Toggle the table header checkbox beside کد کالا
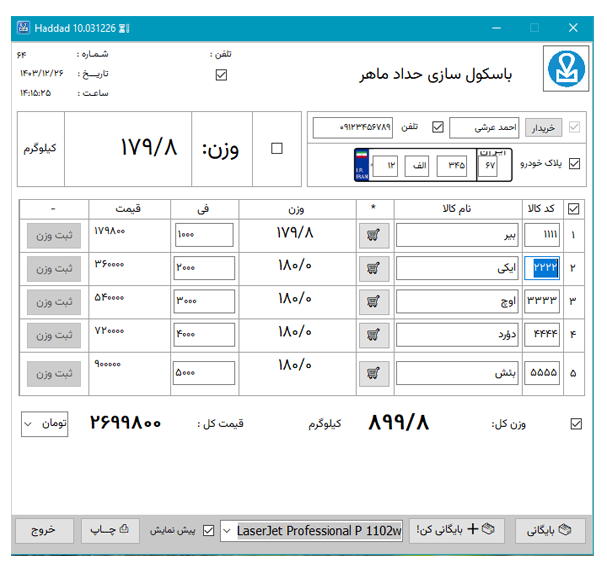Viewport: 607px width, 578px height. (573, 209)
